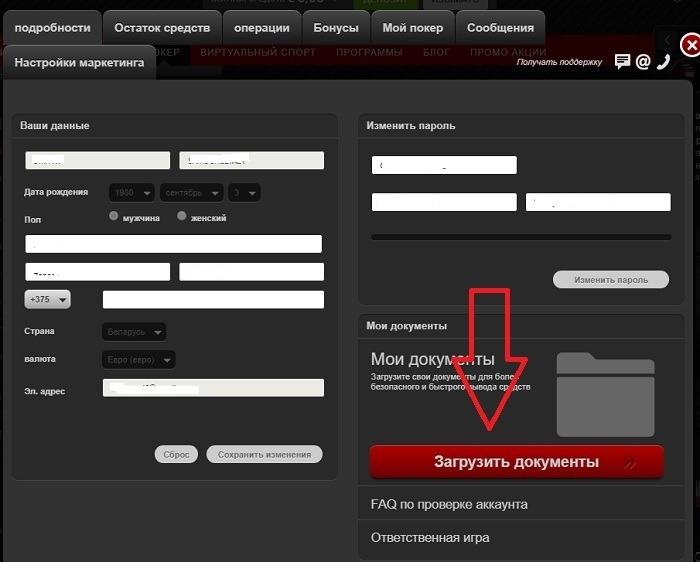The image size is (700, 562).
Task: Open the Страна country dropdown
Action: [x=134, y=332]
